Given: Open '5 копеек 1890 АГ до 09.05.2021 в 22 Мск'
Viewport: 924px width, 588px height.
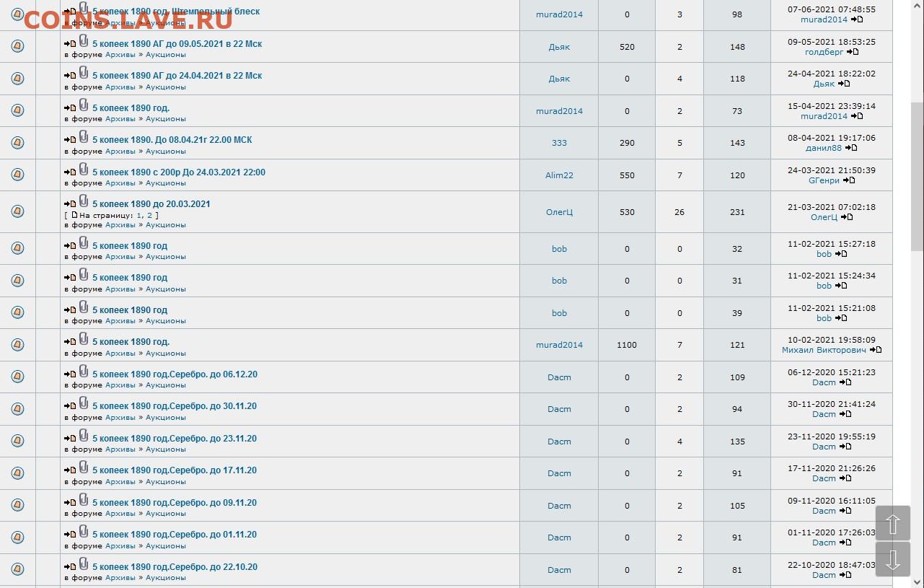Looking at the screenshot, I should click(177, 44).
